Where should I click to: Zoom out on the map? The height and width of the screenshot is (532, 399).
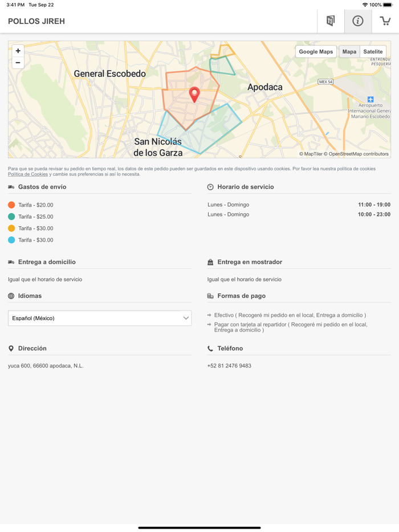pyautogui.click(x=18, y=63)
